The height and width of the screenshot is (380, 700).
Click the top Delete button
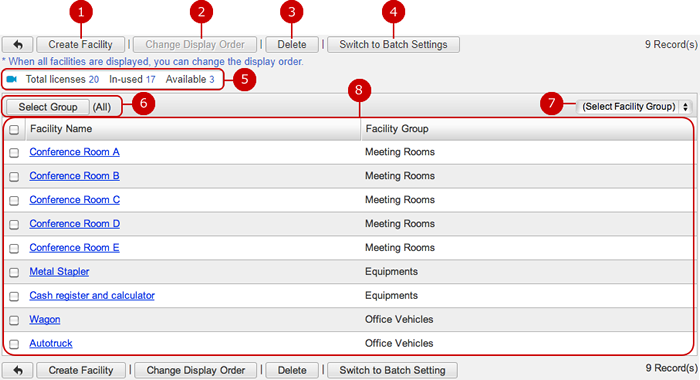click(x=292, y=45)
